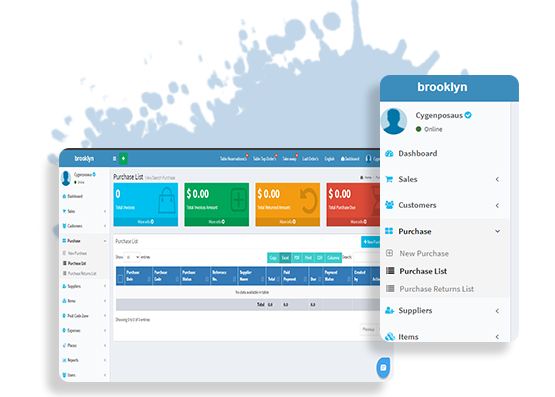Click hamburger menu icon in dashboard header
Screen dimensions: 555x397
pos(114,159)
